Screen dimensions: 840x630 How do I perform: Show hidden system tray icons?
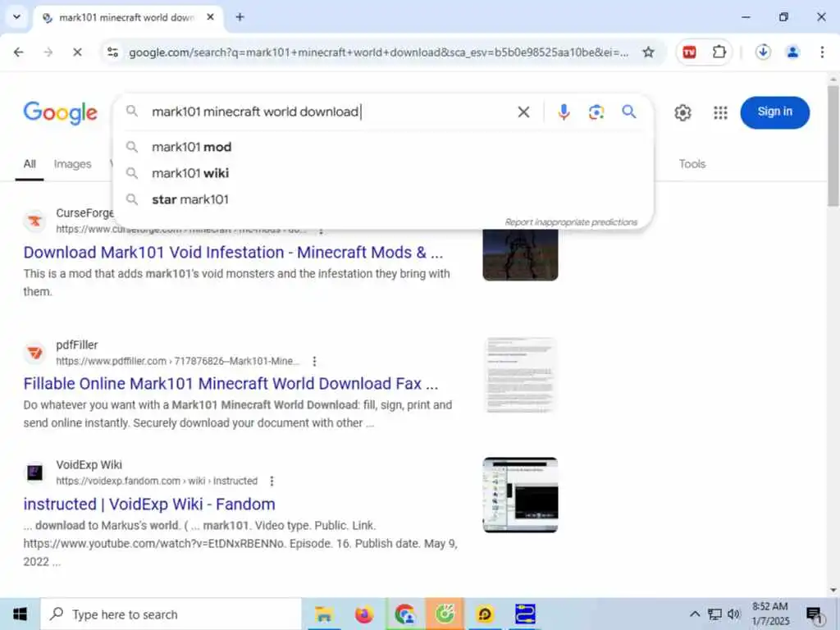(x=694, y=614)
